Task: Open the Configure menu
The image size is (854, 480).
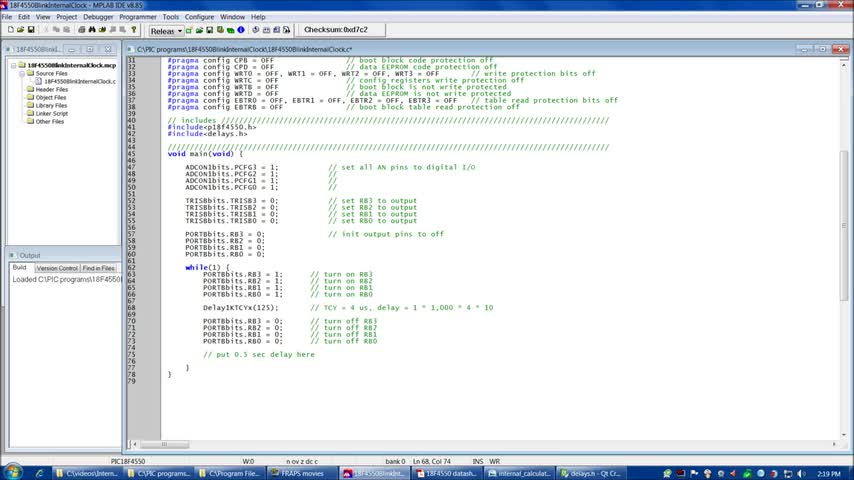Action: click(x=199, y=17)
